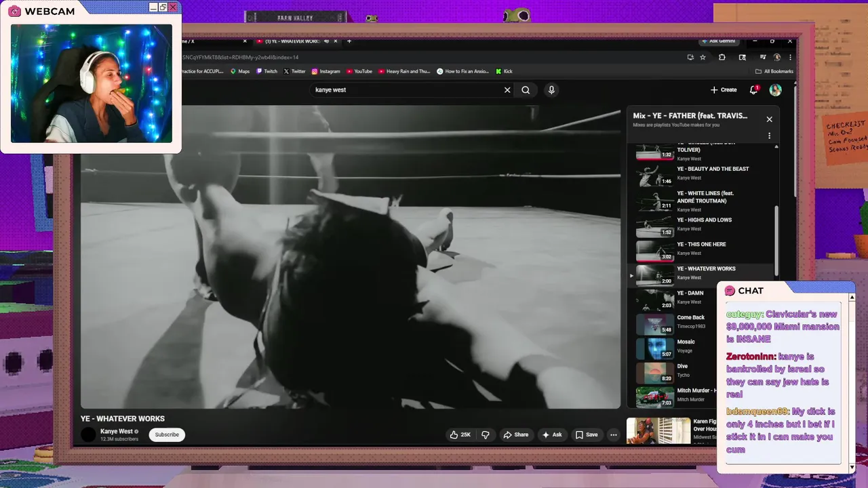Like the video with thumbs up 25K
868x488 pixels.
click(x=460, y=434)
